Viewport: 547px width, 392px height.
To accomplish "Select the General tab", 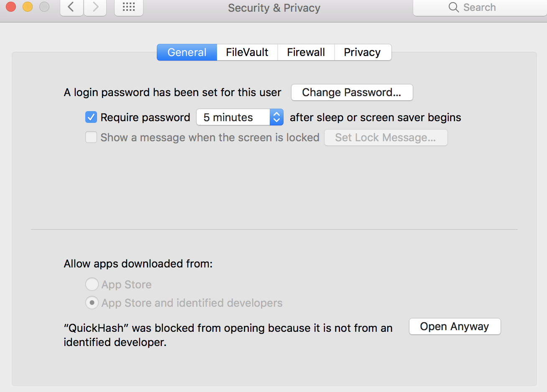I will (x=187, y=52).
